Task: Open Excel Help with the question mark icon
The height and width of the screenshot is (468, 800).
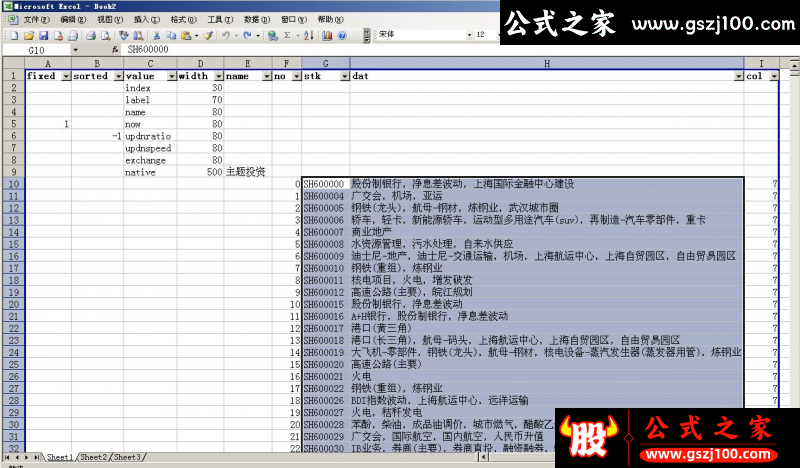Action: pos(342,35)
